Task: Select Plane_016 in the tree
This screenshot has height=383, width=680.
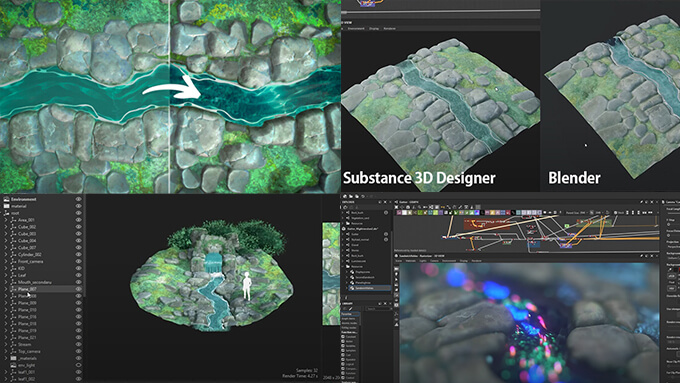Action: 27,317
